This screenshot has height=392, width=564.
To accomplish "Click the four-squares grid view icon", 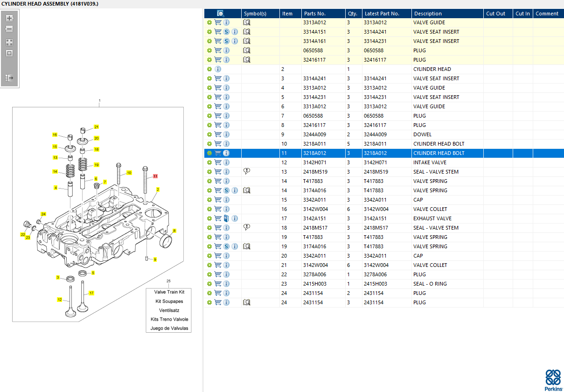I will (9, 42).
